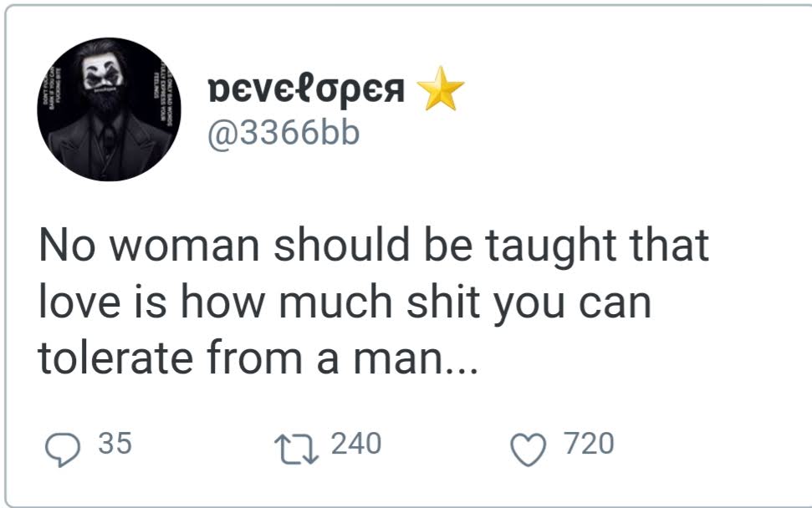The height and width of the screenshot is (508, 812).
Task: Click the reply count number 35
Action: click(115, 444)
